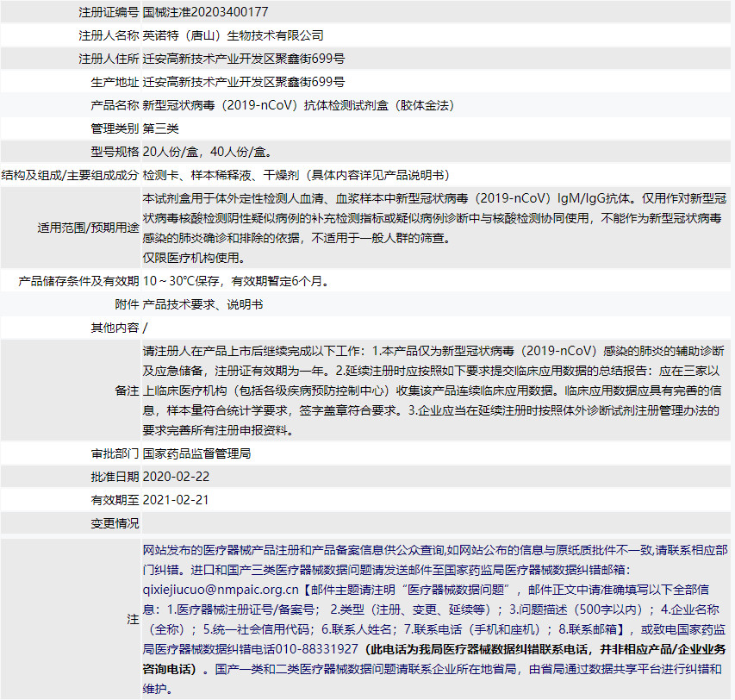The height and width of the screenshot is (700, 735).
Task: Click the label "注册人住所"
Action: pyautogui.click(x=109, y=59)
